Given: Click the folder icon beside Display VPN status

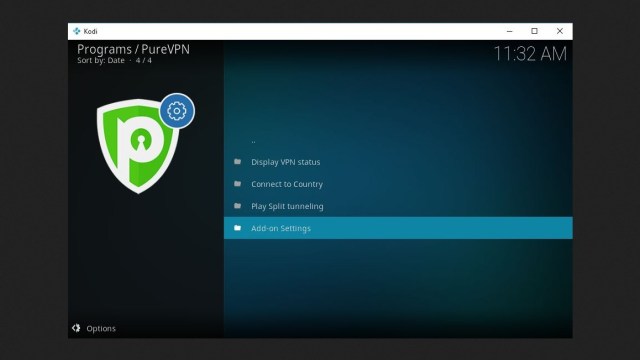Looking at the screenshot, I should 238,162.
